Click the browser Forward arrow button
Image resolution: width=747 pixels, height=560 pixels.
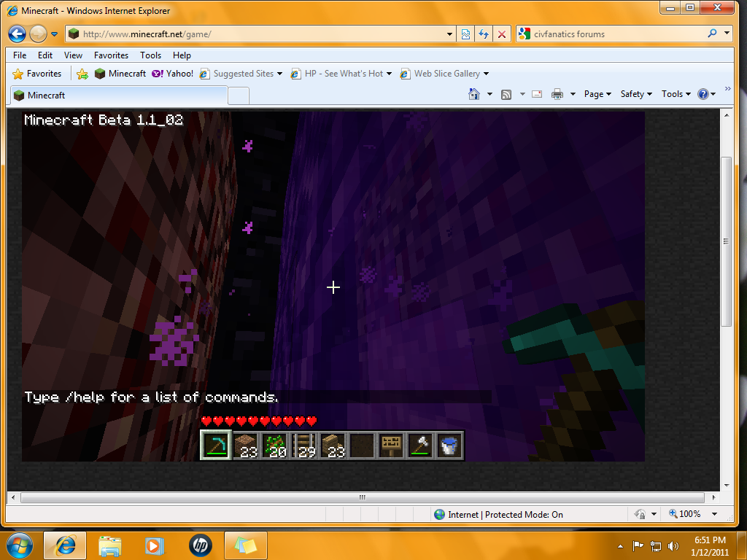38,34
